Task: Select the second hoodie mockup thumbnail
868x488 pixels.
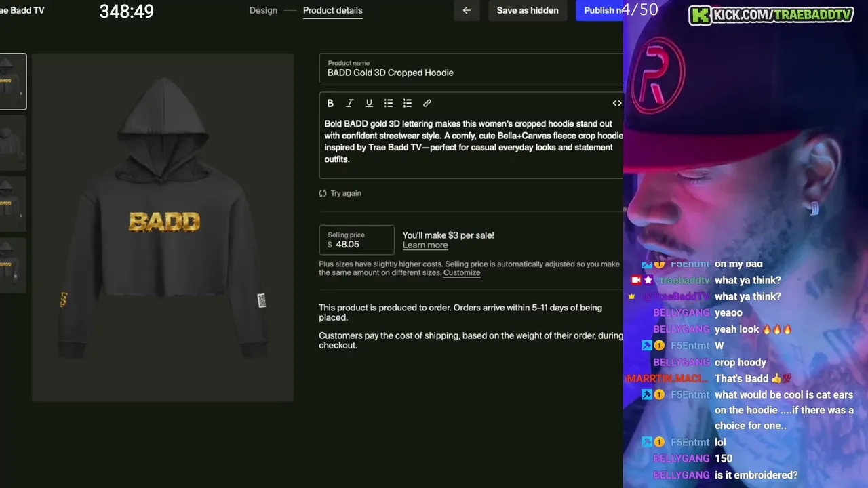Action: click(12, 143)
